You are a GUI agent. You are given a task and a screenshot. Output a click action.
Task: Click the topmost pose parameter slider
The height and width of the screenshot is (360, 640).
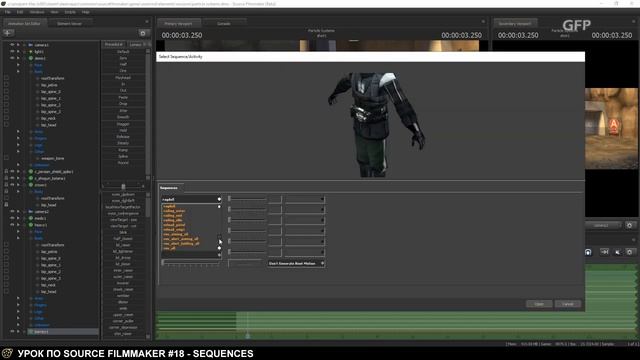point(247,199)
